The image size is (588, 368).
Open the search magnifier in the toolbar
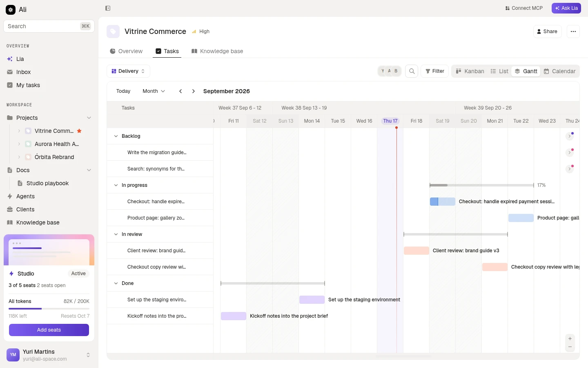click(x=412, y=71)
